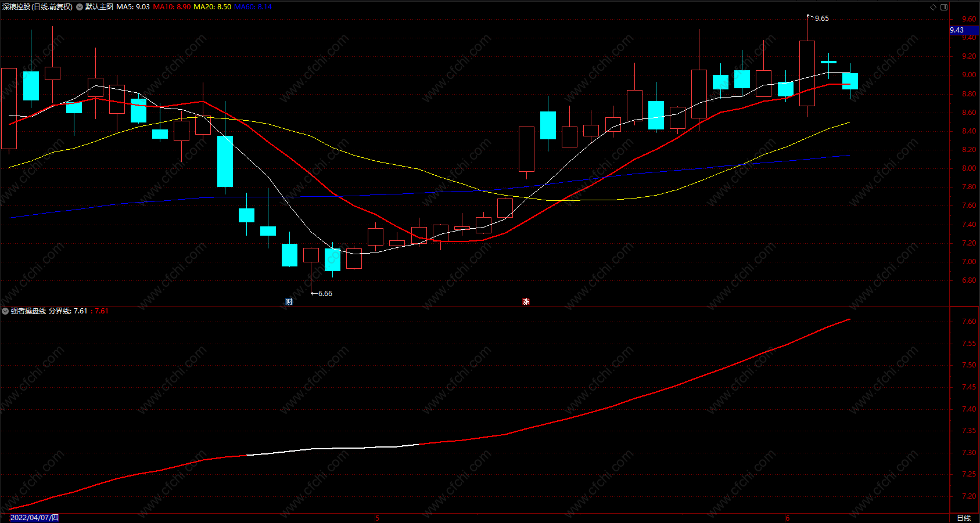Click the 财 financial marker on chart
The image size is (980, 523).
(x=289, y=302)
